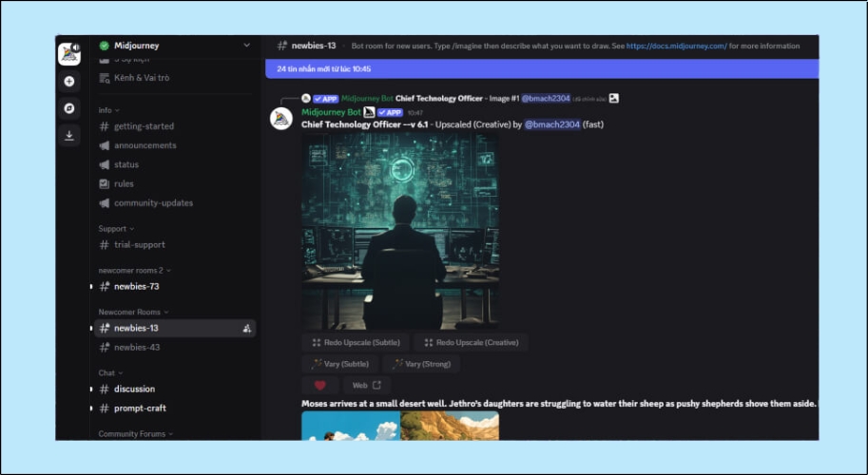Open the Midjourney server dropdown menu
This screenshot has height=475, width=868.
click(x=247, y=45)
